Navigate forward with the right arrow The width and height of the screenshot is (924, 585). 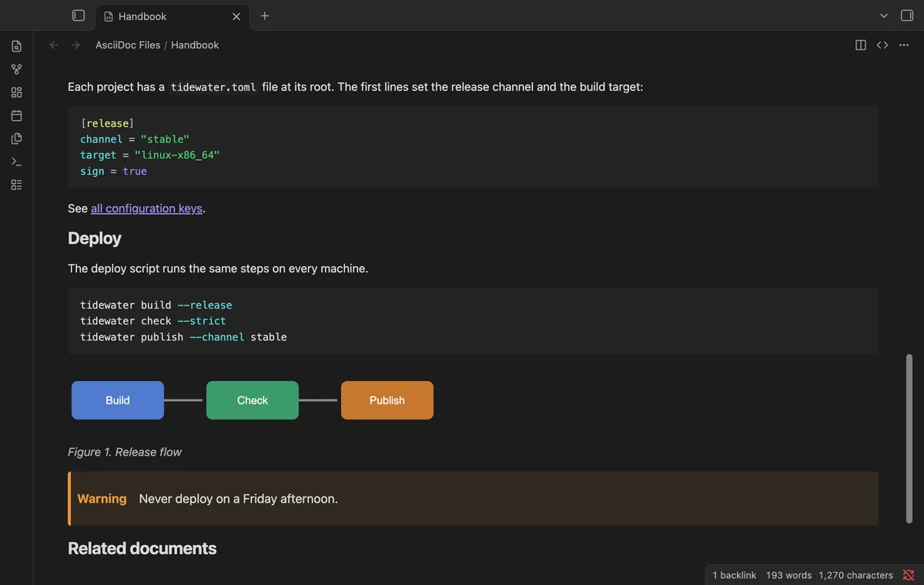(75, 45)
